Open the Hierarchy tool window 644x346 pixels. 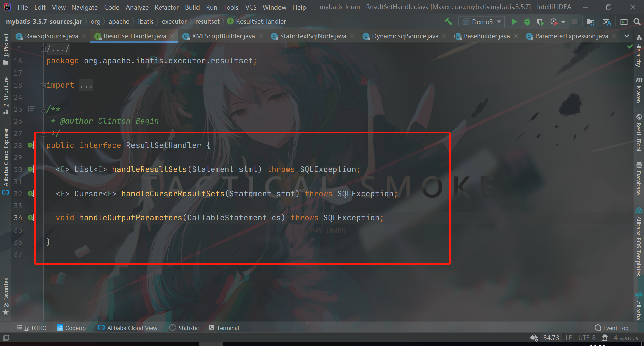click(639, 51)
